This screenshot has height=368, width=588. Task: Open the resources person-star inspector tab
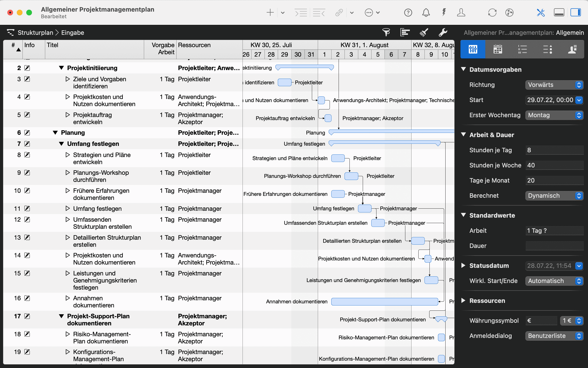coord(572,49)
